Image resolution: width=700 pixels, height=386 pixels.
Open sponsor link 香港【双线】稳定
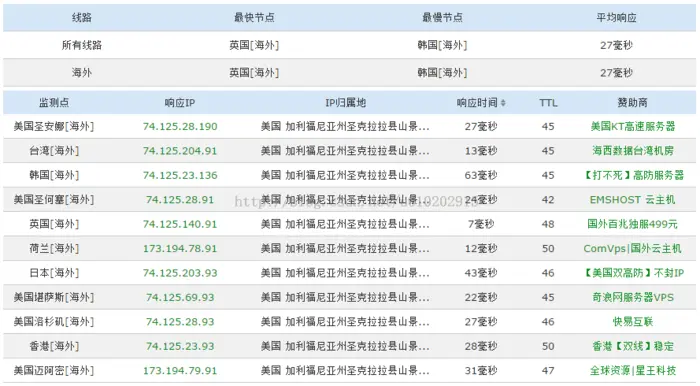633,346
